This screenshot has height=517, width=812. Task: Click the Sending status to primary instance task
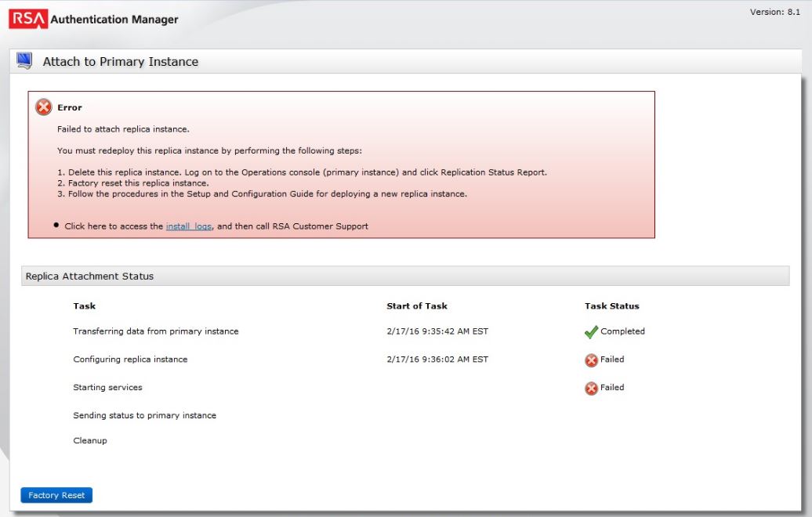click(x=145, y=415)
